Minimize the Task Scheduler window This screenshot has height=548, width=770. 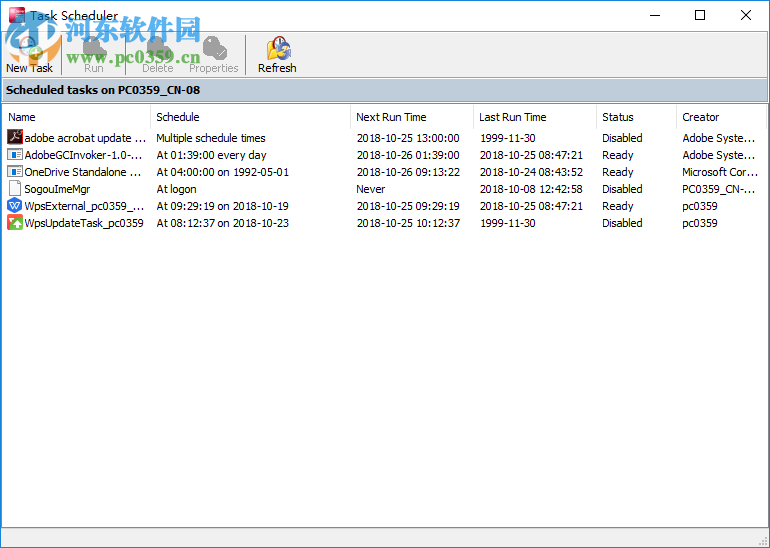click(x=655, y=15)
